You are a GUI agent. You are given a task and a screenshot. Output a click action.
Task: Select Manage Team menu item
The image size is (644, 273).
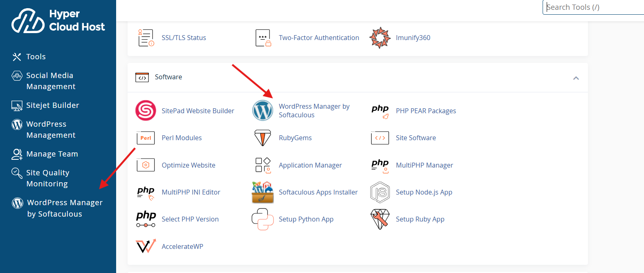52,154
